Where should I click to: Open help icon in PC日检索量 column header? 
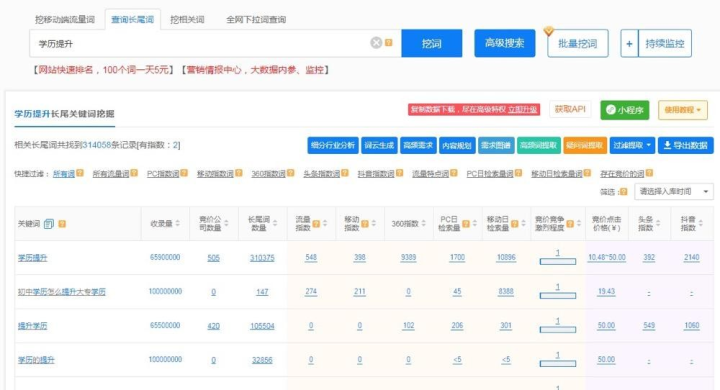tap(466, 224)
